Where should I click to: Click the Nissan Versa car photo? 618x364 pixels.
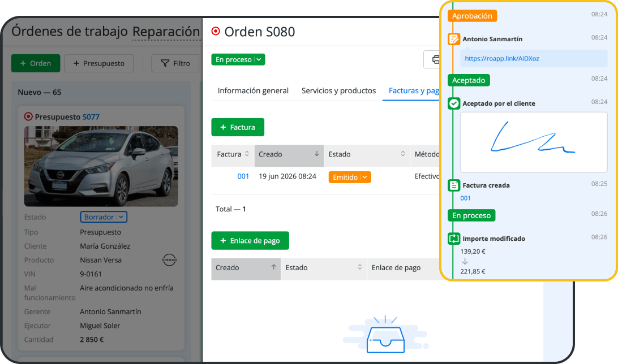101,166
